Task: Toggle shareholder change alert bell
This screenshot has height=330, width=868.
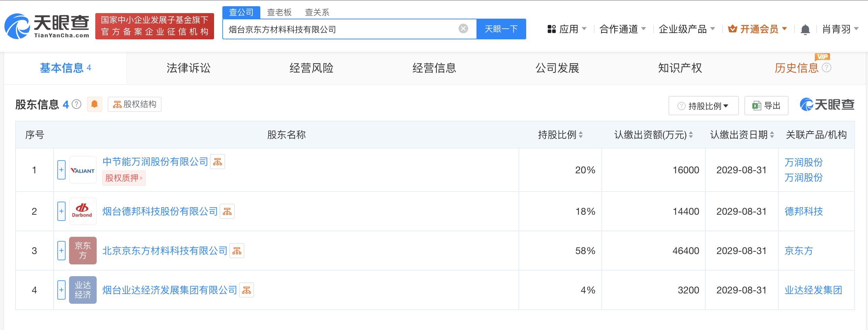Action: (94, 104)
